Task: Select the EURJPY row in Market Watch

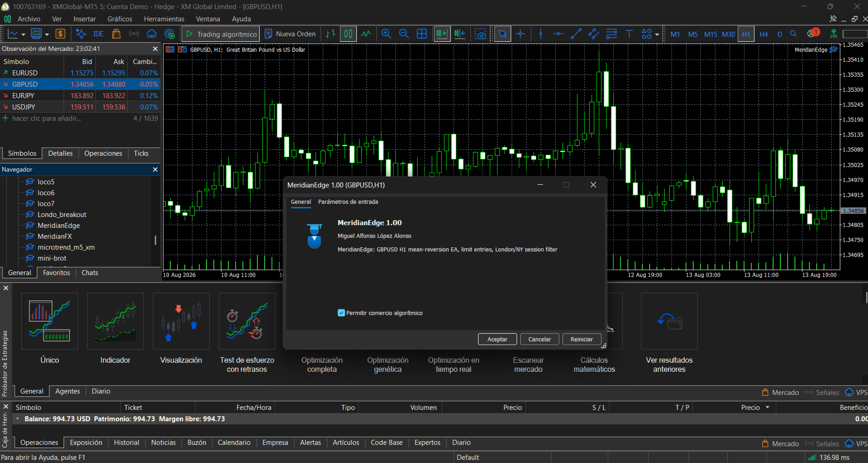Action: pos(80,95)
